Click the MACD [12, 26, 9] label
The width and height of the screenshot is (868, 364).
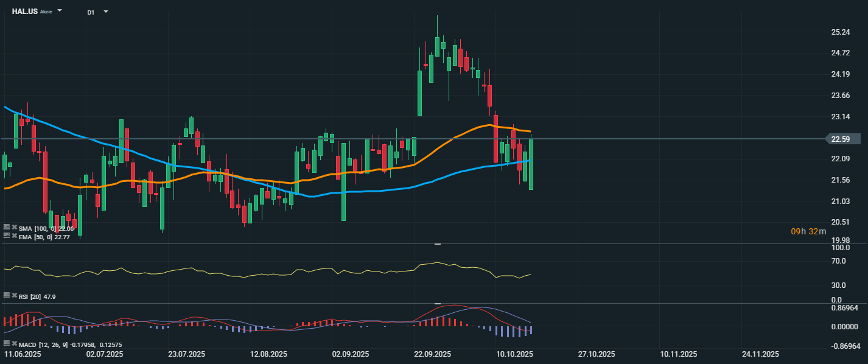pos(42,345)
